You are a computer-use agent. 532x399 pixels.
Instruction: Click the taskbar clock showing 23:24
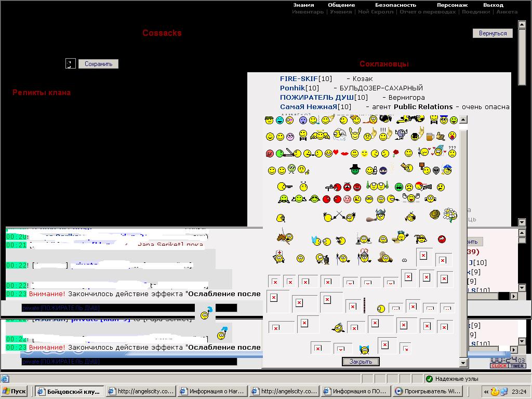[519, 391]
